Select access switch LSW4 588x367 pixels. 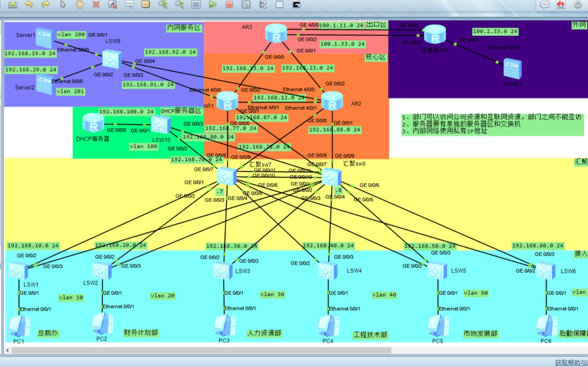click(x=328, y=271)
